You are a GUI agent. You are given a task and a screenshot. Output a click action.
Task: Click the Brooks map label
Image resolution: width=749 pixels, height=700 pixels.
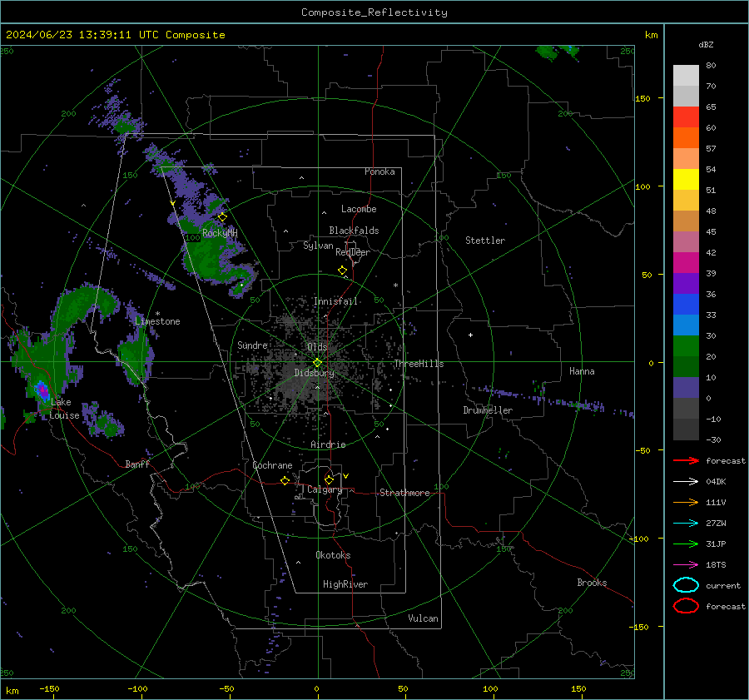coord(592,583)
